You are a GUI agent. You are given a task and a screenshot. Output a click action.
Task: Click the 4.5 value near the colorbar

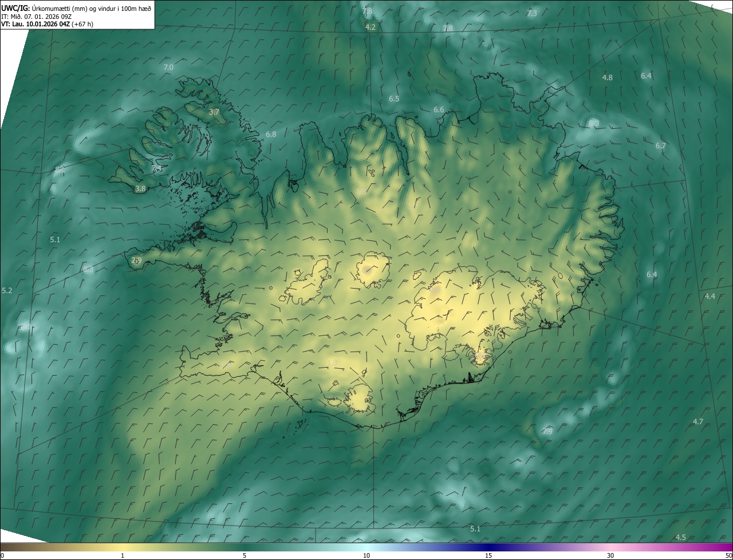pos(681,537)
